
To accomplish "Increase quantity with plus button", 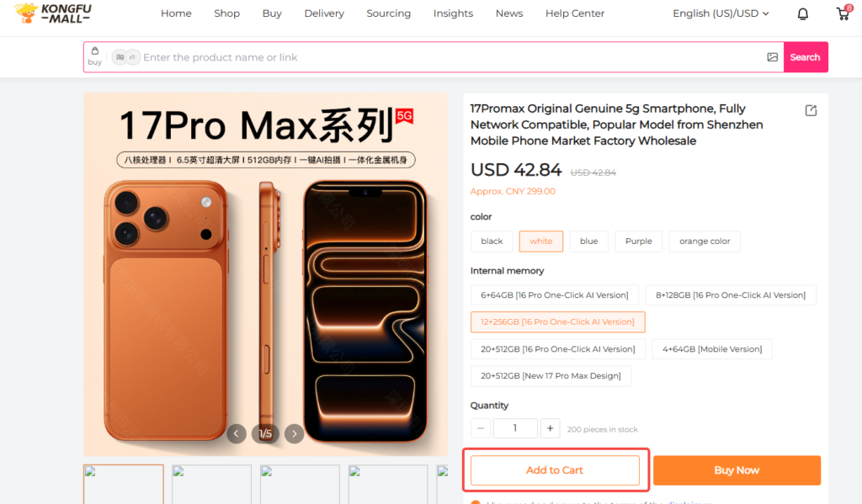I will (550, 428).
